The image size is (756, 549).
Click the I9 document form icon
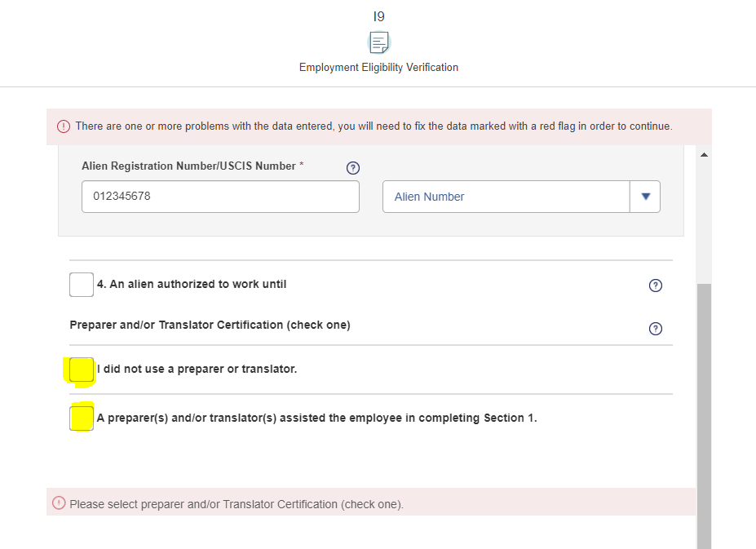(x=378, y=42)
